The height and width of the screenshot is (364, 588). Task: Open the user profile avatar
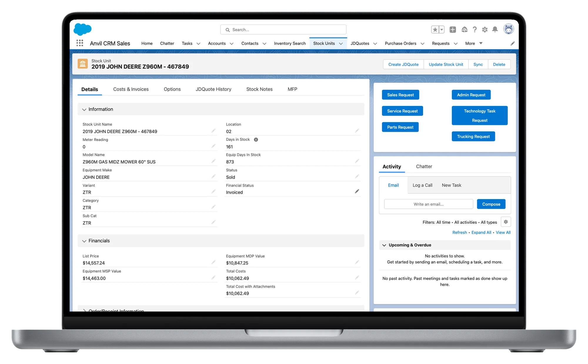(509, 29)
